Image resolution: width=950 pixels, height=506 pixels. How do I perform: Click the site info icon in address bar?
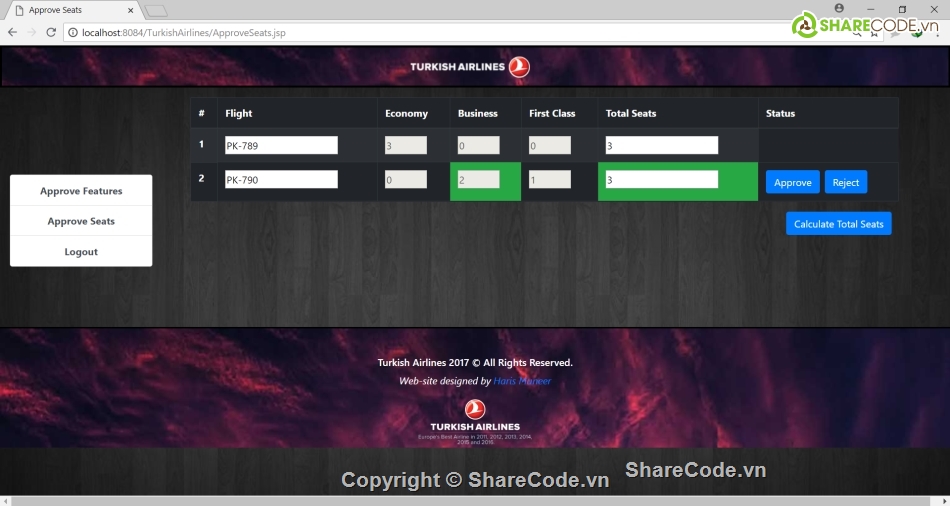click(x=73, y=32)
